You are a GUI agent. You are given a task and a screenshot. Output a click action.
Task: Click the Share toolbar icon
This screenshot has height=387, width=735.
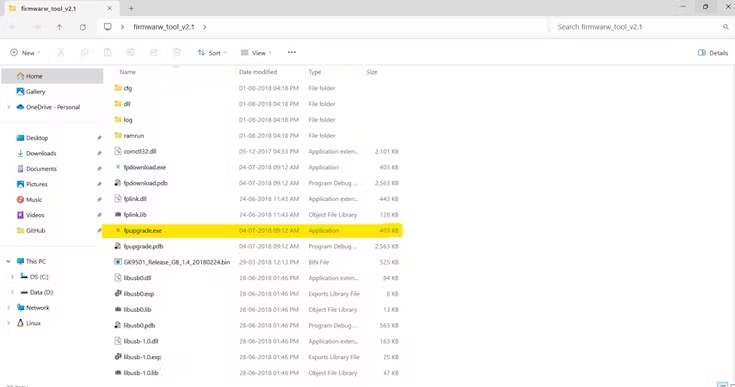pyautogui.click(x=154, y=52)
